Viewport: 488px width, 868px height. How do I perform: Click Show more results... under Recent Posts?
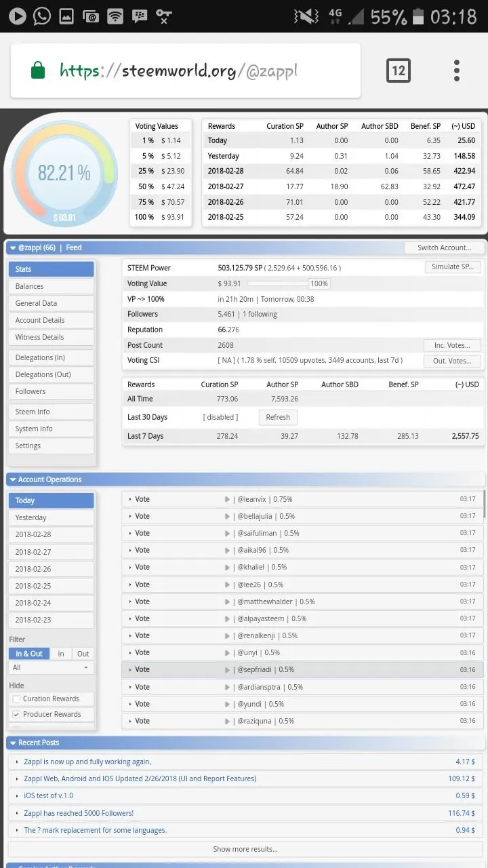click(x=245, y=849)
